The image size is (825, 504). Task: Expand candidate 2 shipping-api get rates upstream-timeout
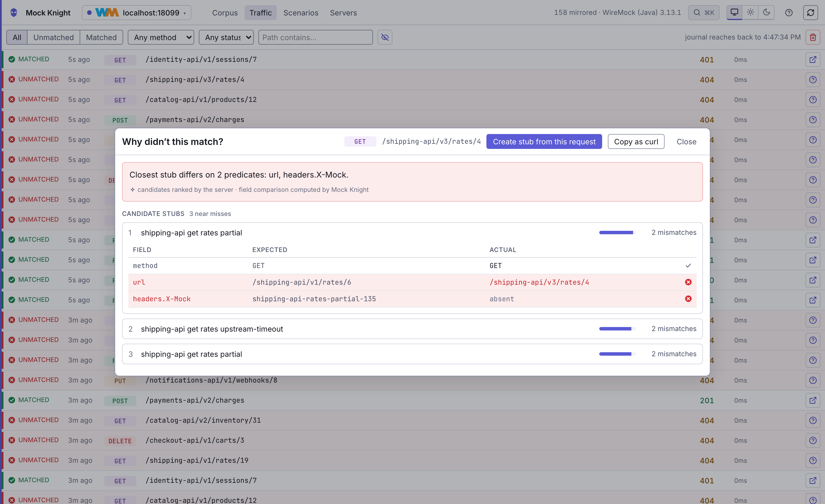[x=412, y=329]
